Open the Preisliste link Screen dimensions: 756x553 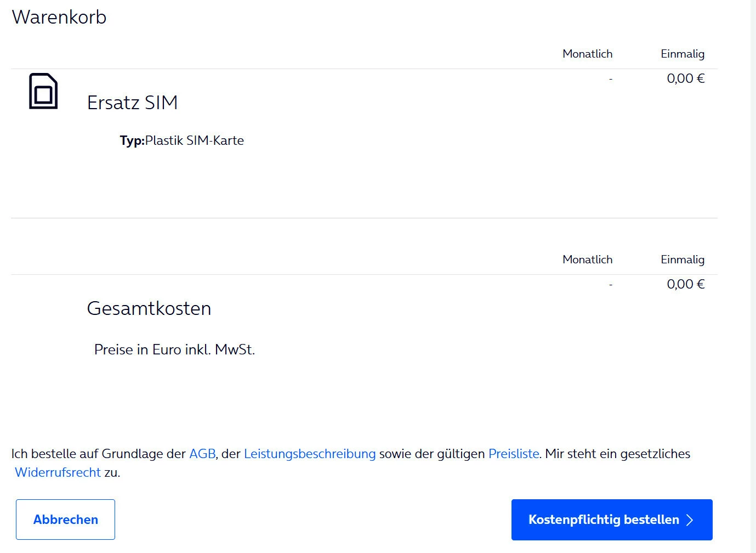514,454
